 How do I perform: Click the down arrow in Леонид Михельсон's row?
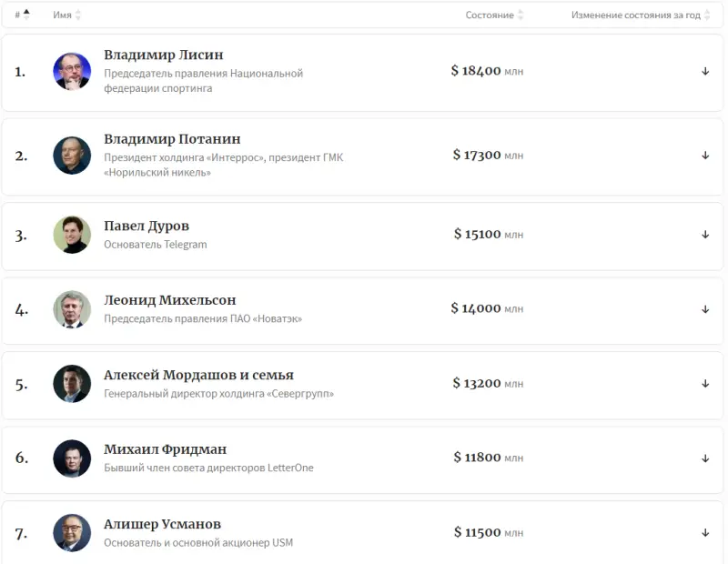(x=705, y=309)
